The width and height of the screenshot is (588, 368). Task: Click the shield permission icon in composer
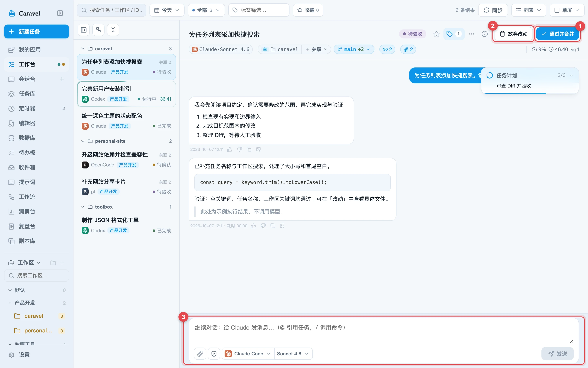point(214,354)
